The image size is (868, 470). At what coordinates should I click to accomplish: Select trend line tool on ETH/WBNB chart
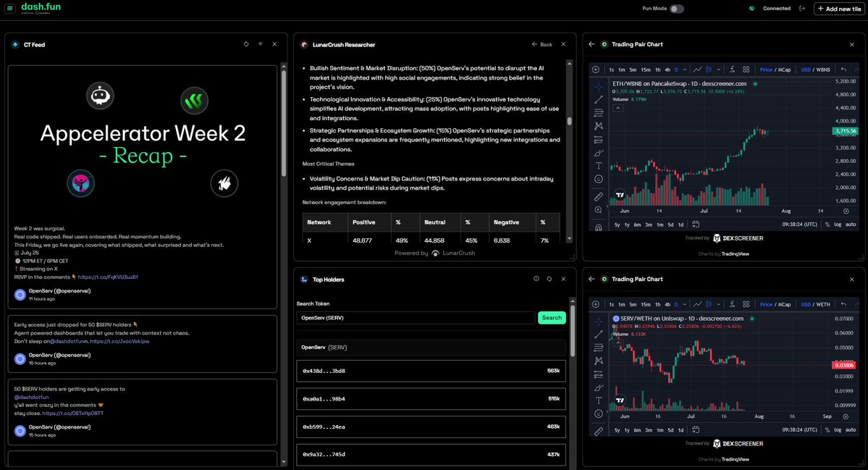pos(599,100)
